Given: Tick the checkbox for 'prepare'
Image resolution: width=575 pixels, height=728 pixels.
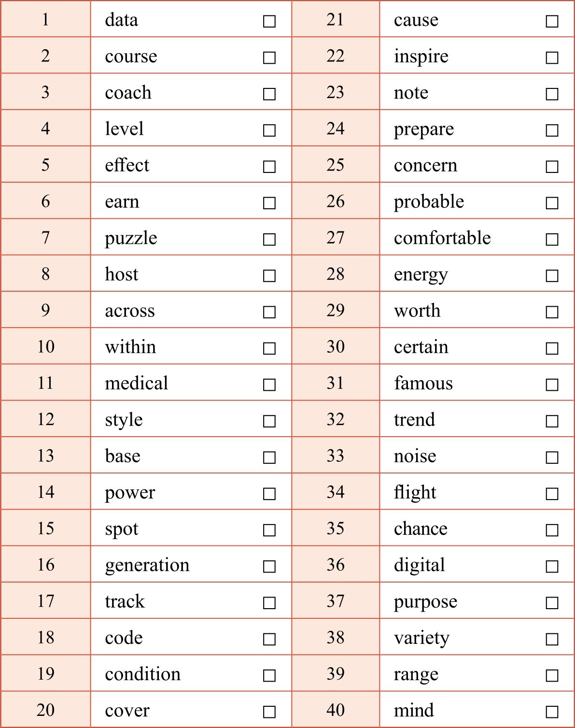Looking at the screenshot, I should (x=552, y=130).
